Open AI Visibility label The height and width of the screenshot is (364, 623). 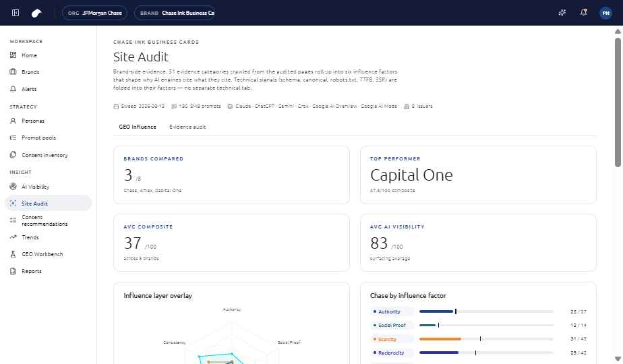(35, 186)
